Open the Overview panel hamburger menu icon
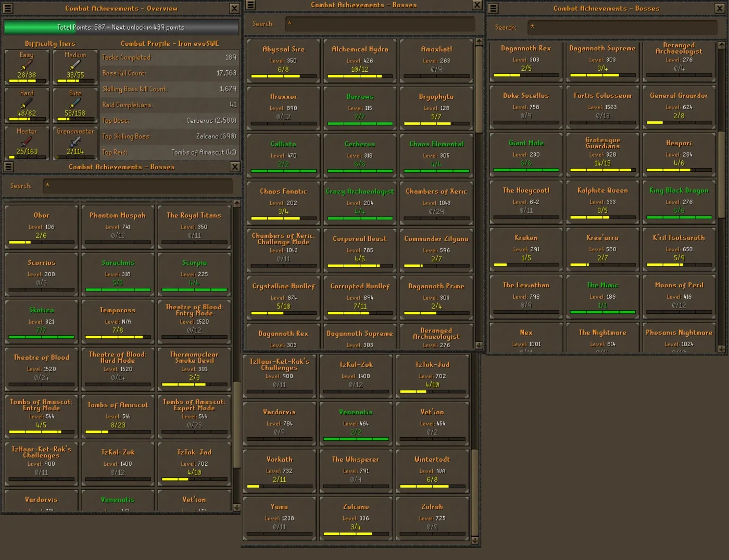 pos(8,8)
